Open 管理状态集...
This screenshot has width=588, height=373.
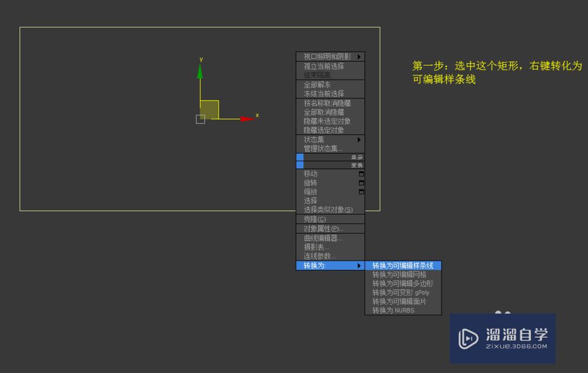click(330, 149)
